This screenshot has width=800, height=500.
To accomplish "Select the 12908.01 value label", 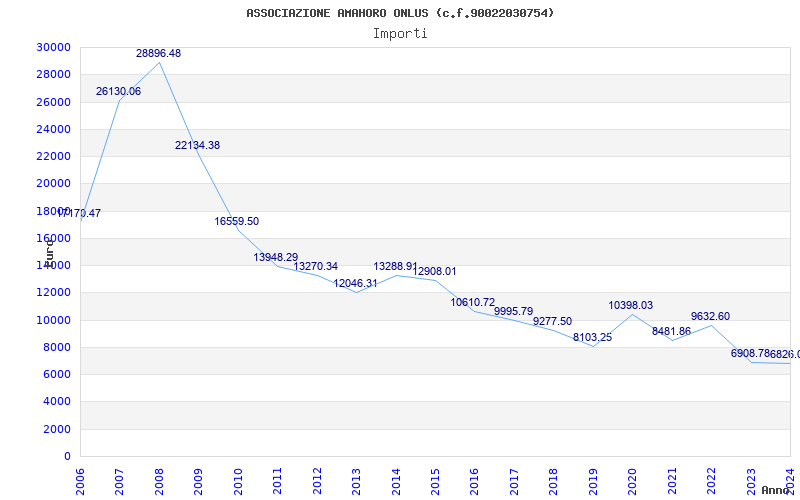I will [434, 271].
